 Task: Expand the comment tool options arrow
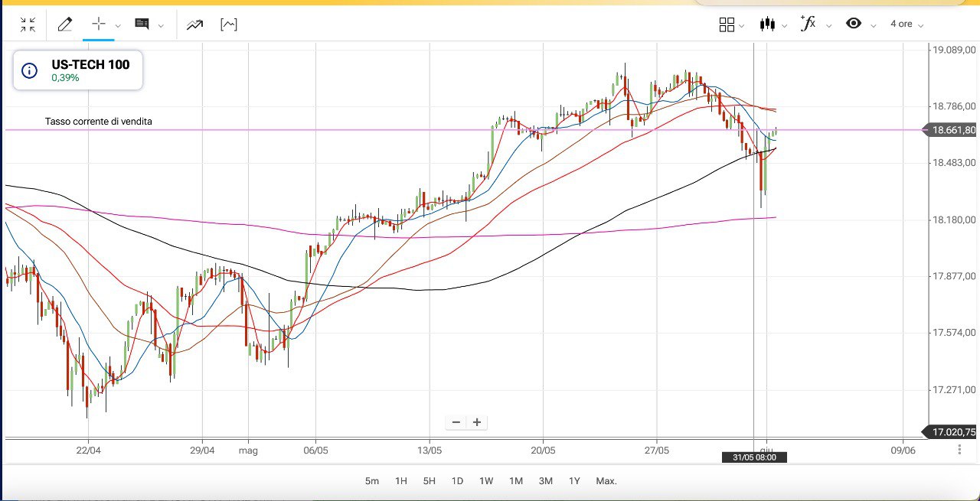161,25
